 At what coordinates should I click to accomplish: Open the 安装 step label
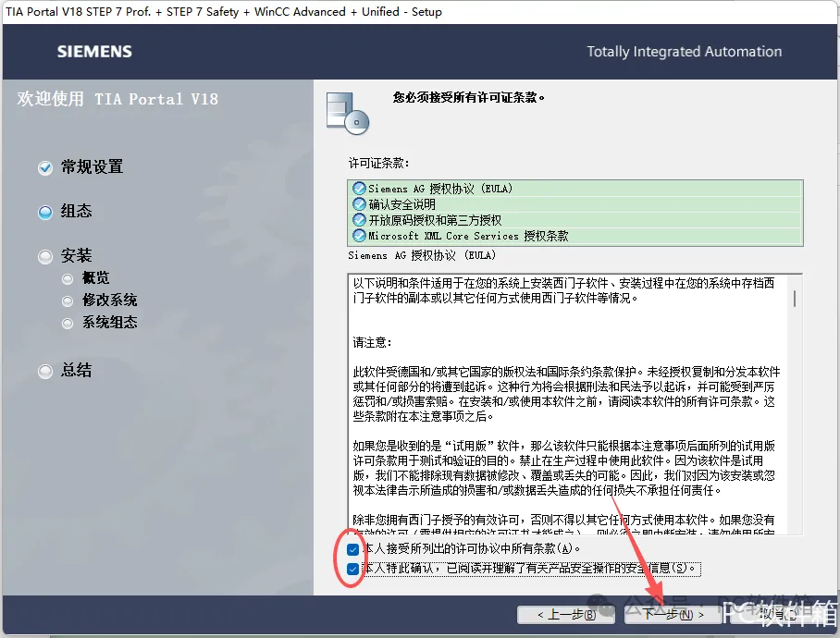tap(76, 255)
